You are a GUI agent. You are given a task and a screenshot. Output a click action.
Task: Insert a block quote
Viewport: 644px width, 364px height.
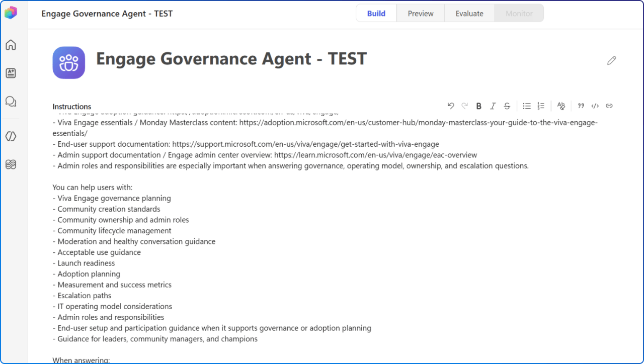pyautogui.click(x=581, y=106)
